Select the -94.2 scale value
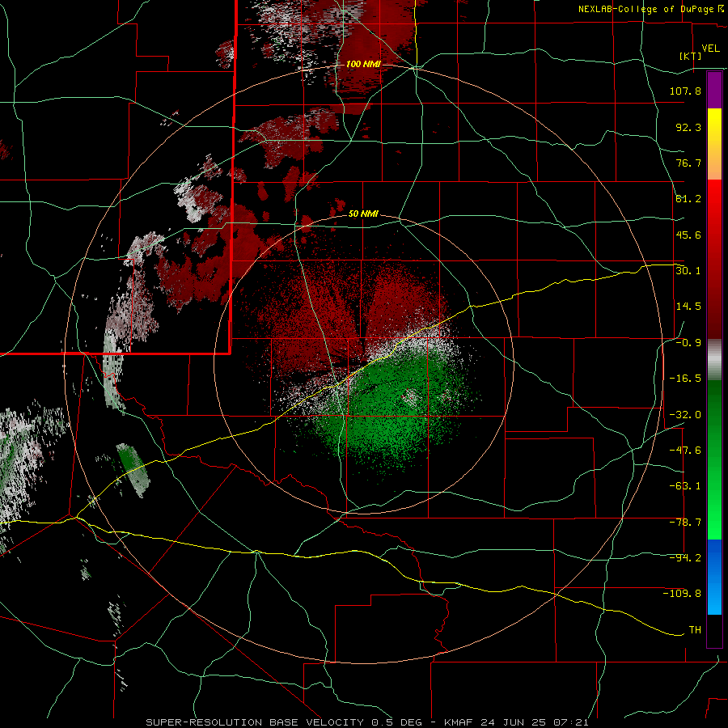The image size is (728, 728). click(685, 558)
